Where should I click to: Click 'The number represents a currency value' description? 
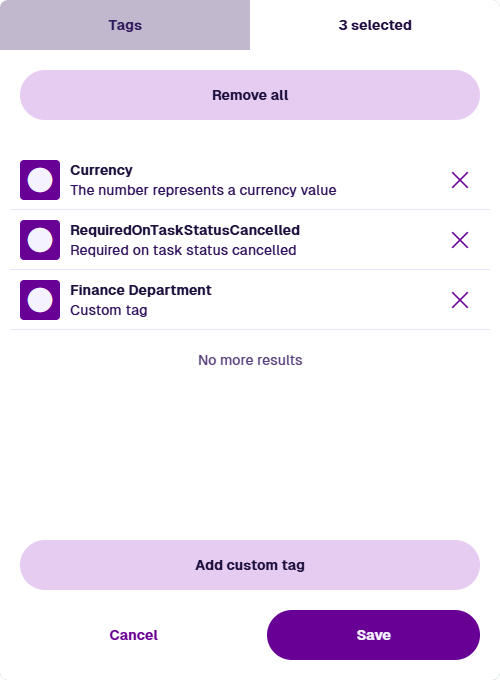point(203,190)
